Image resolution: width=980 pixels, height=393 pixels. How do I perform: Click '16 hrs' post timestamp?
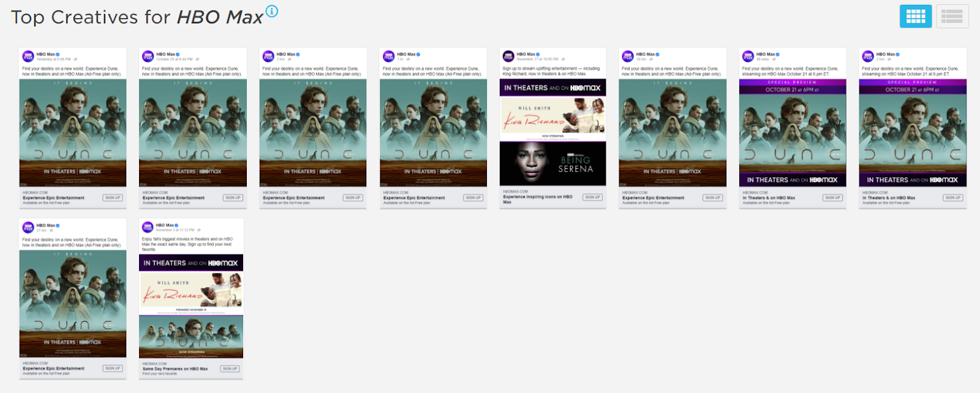[x=642, y=59]
